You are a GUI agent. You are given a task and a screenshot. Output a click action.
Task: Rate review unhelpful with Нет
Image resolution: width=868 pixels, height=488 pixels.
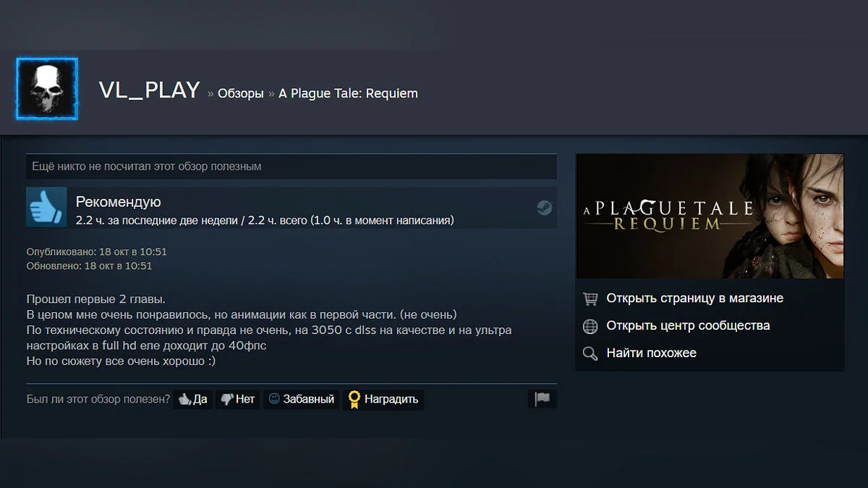tap(238, 399)
